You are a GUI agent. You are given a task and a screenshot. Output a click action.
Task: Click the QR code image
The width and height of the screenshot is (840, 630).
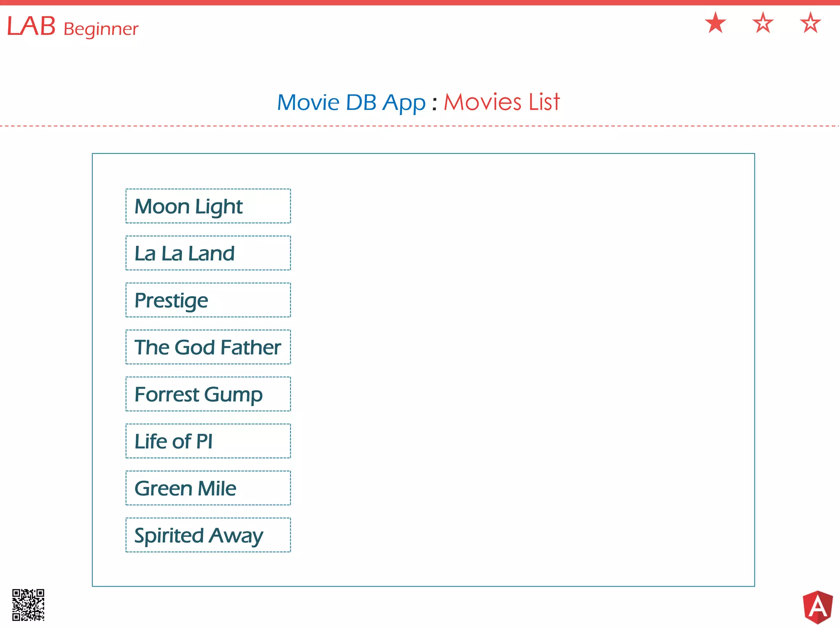pyautogui.click(x=28, y=605)
